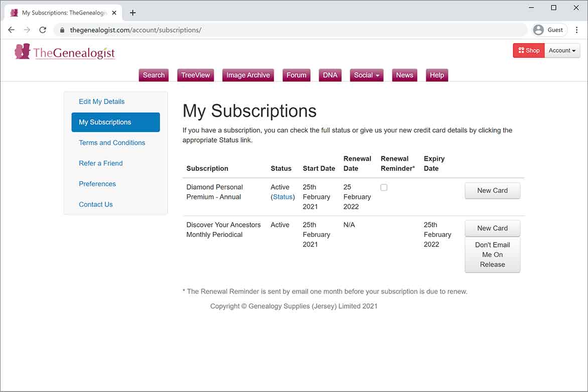This screenshot has height=392, width=588.
Task: Expand the Social dropdown menu
Action: pyautogui.click(x=366, y=75)
